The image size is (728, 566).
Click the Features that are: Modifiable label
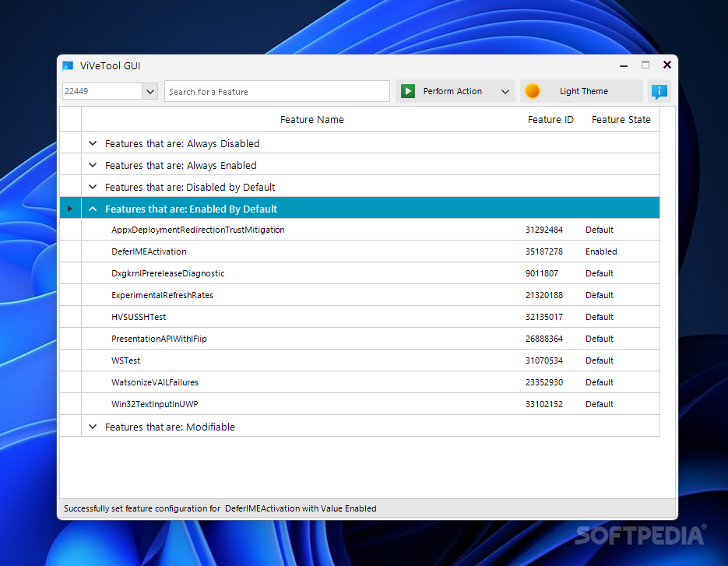[x=170, y=427]
